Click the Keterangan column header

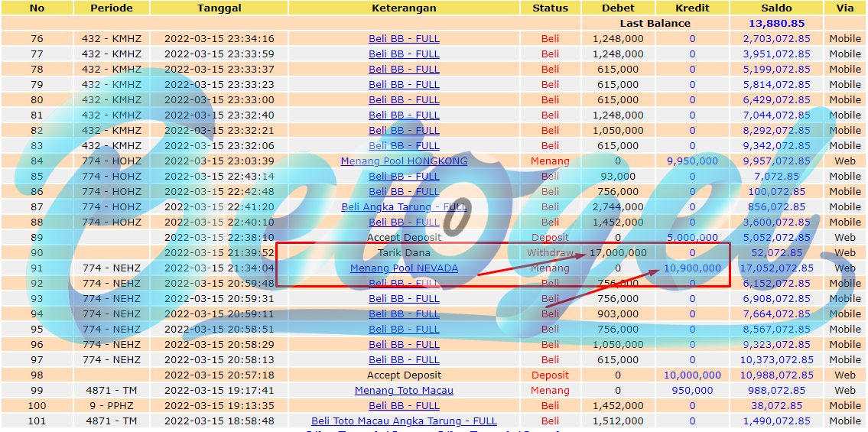tap(404, 8)
